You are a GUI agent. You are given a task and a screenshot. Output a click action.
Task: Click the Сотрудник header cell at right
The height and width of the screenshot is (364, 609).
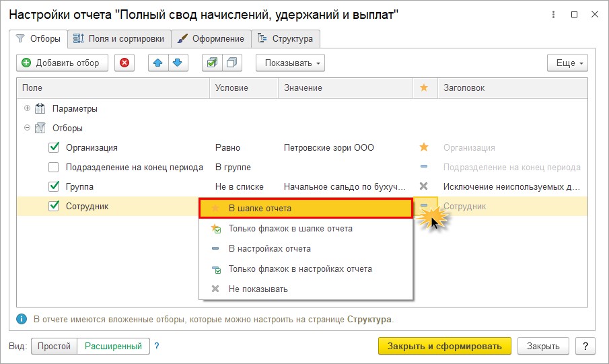coord(464,207)
